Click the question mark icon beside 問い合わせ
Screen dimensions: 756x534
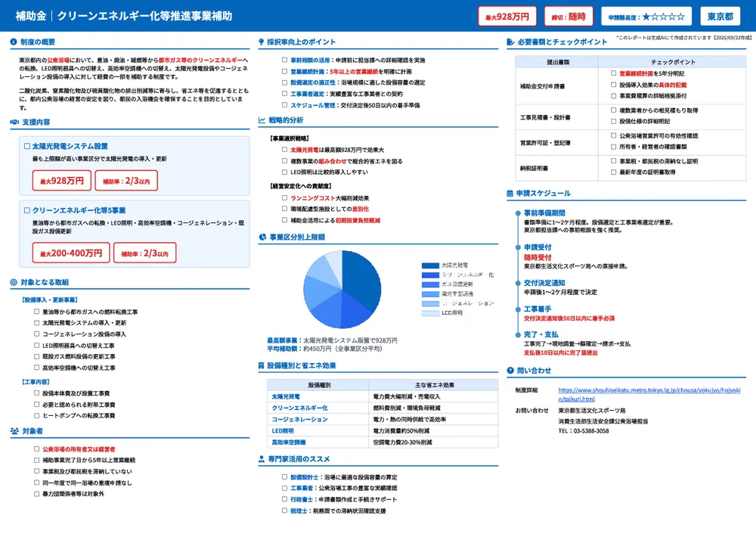(x=510, y=371)
